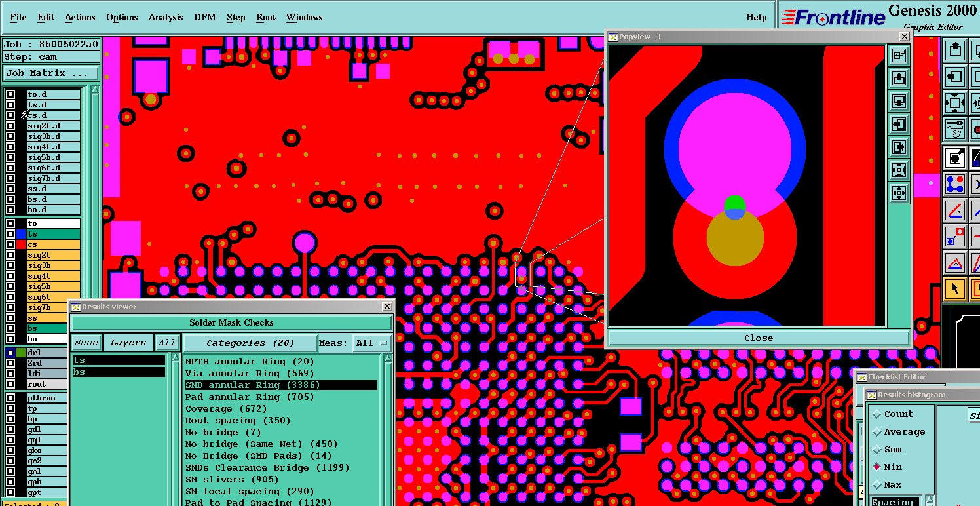
Task: Select the feature select circle-arrow tool
Action: 955,157
